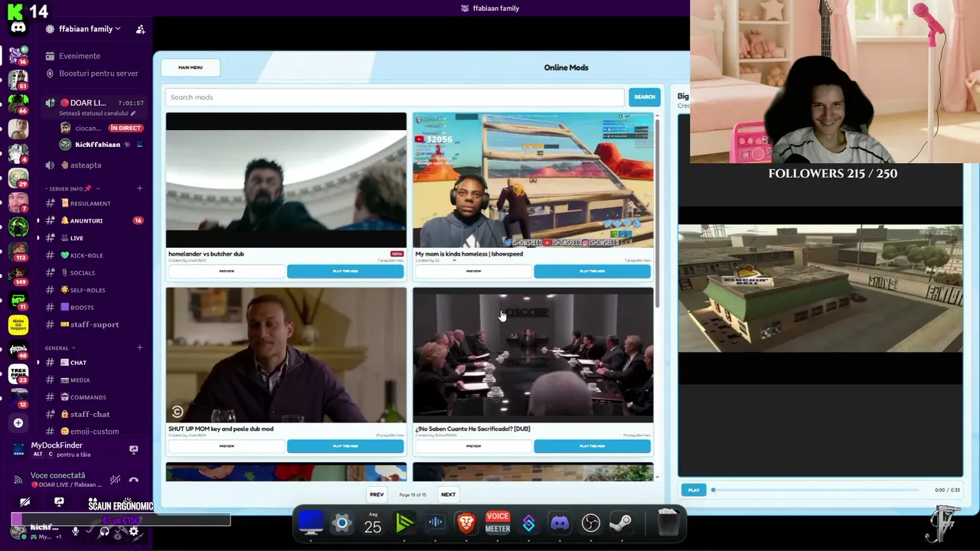Image resolution: width=980 pixels, height=551 pixels.
Task: Add a server with plus icon
Action: (x=18, y=422)
